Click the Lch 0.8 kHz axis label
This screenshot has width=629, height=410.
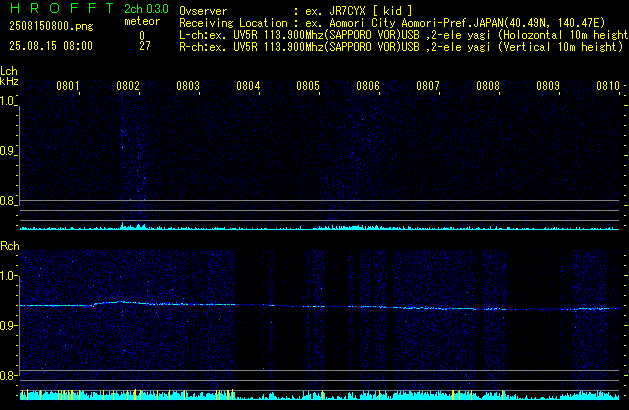coord(7,201)
